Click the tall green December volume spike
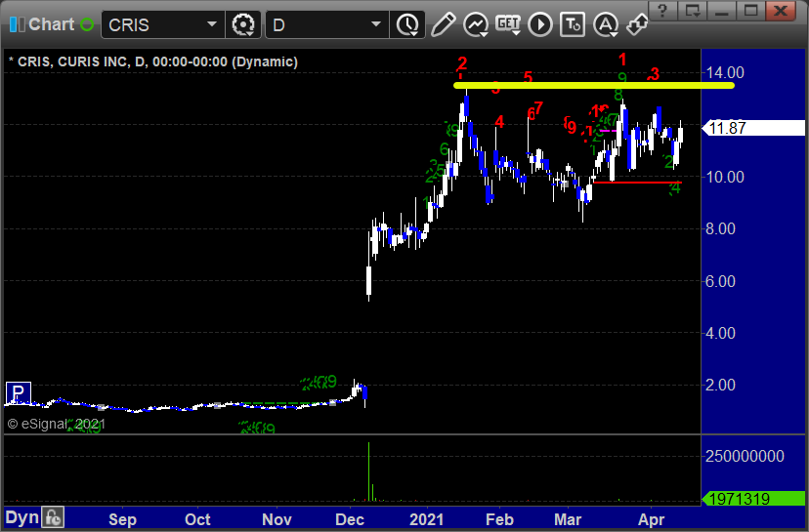Screen dimensions: 809x532 click(x=369, y=471)
